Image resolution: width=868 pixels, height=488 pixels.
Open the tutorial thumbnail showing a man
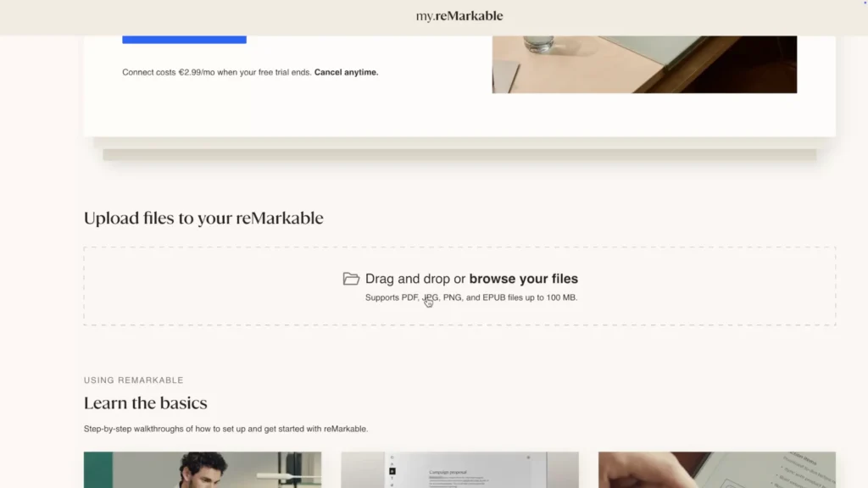point(203,469)
